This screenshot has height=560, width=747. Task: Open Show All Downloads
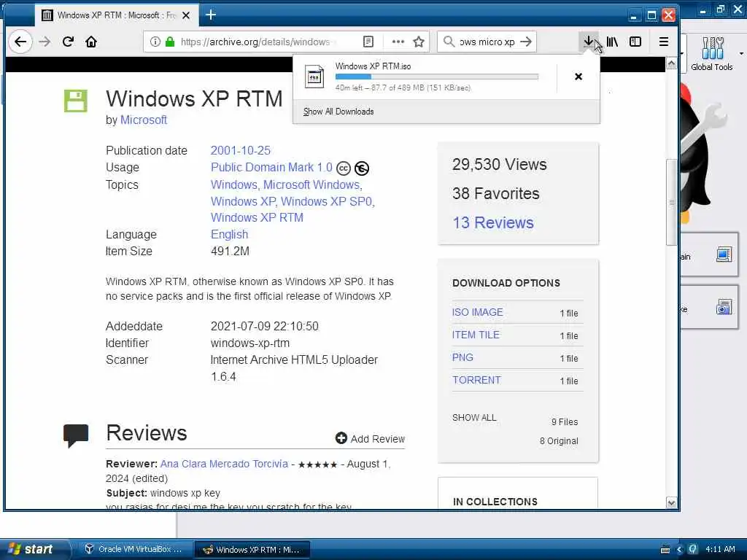tap(338, 112)
